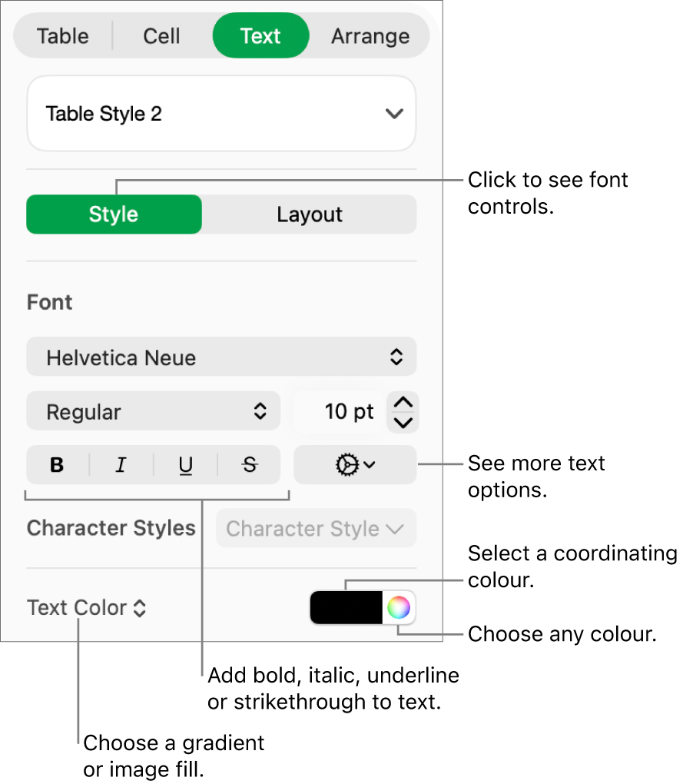Image resolution: width=683 pixels, height=784 pixels.
Task: Open the color wheel picker
Action: point(399,607)
